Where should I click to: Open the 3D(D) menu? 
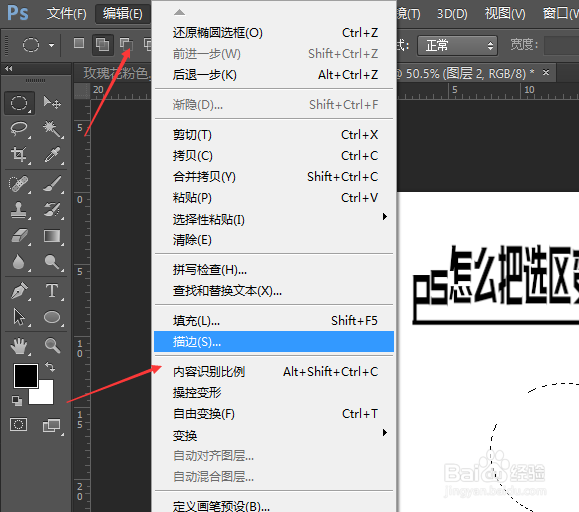452,14
